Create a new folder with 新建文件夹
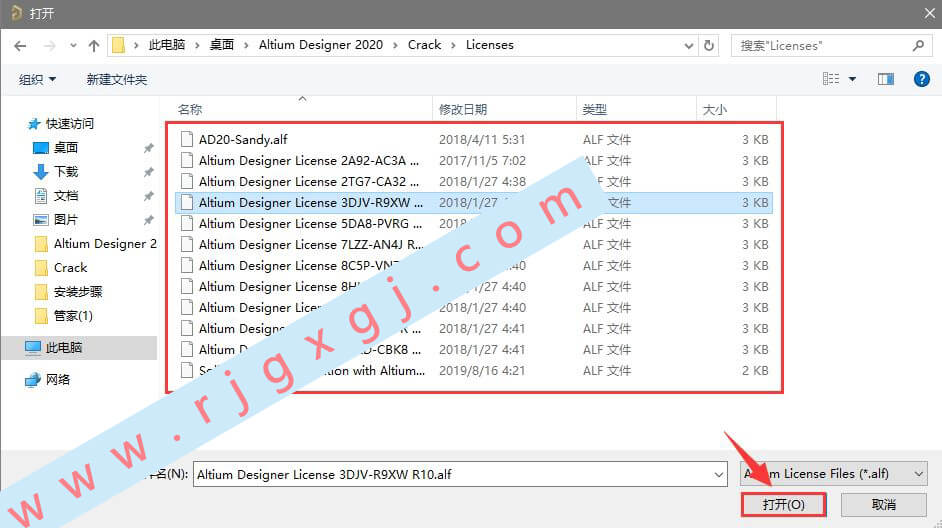 (117, 79)
